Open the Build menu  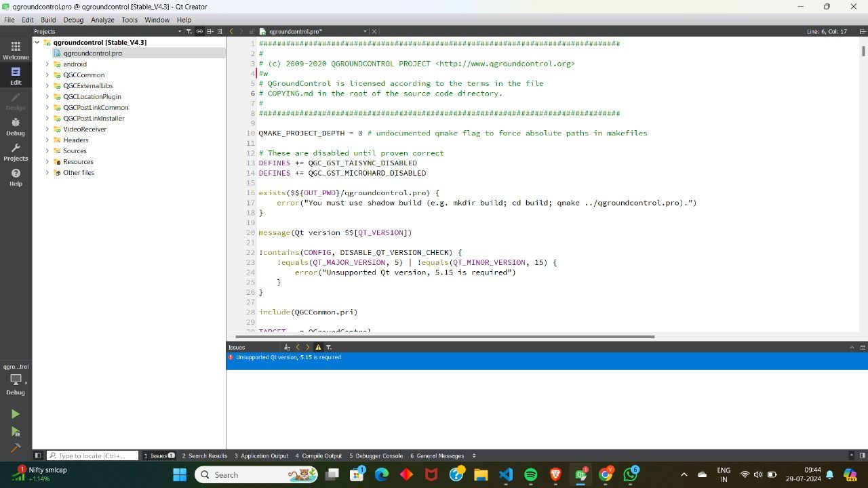pos(48,20)
